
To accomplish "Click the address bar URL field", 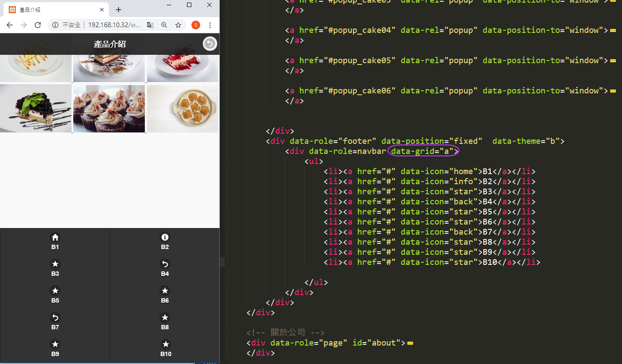I will click(x=114, y=25).
